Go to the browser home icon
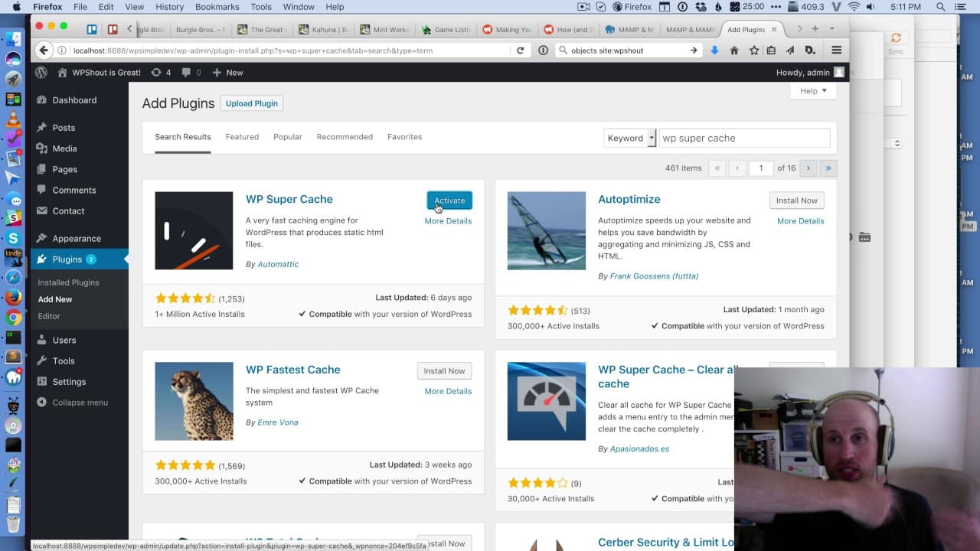 [734, 51]
